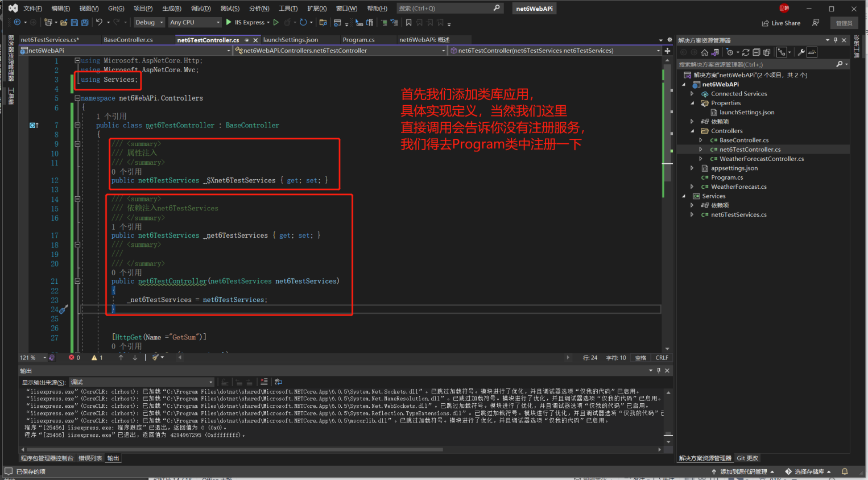Click Collapse All icon in Solution Explorer
The height and width of the screenshot is (480, 868).
pos(757,52)
